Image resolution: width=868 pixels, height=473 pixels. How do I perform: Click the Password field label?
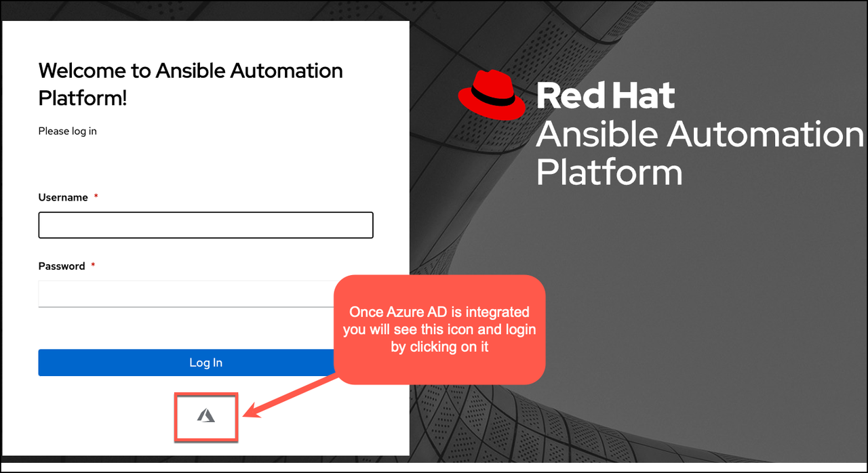coord(62,266)
